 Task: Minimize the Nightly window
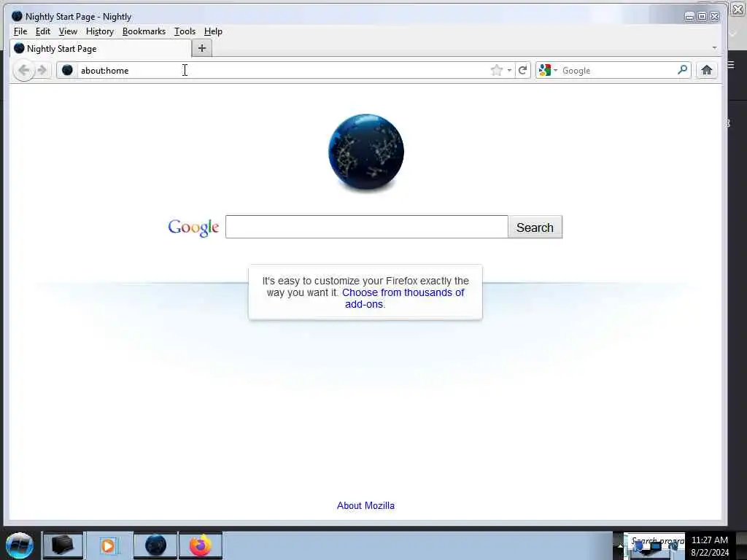point(689,17)
